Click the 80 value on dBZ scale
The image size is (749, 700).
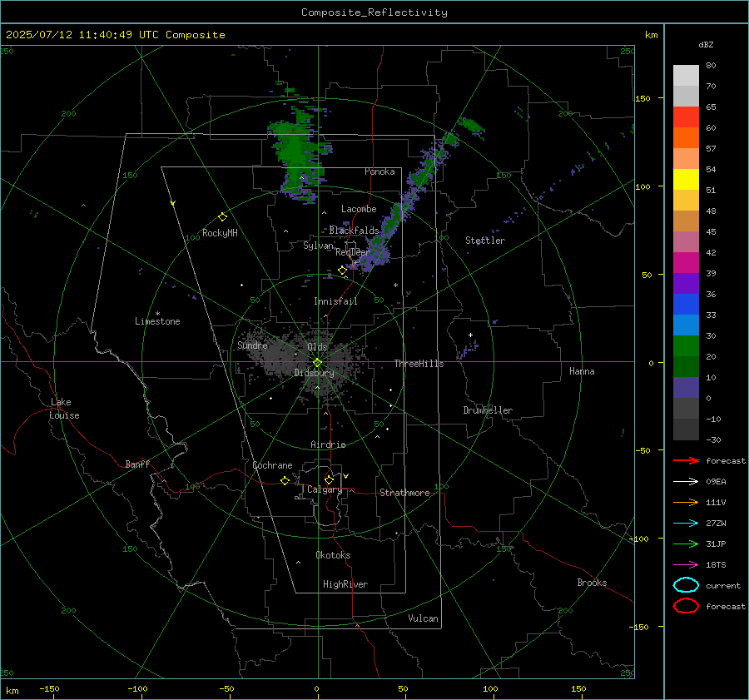pos(711,66)
